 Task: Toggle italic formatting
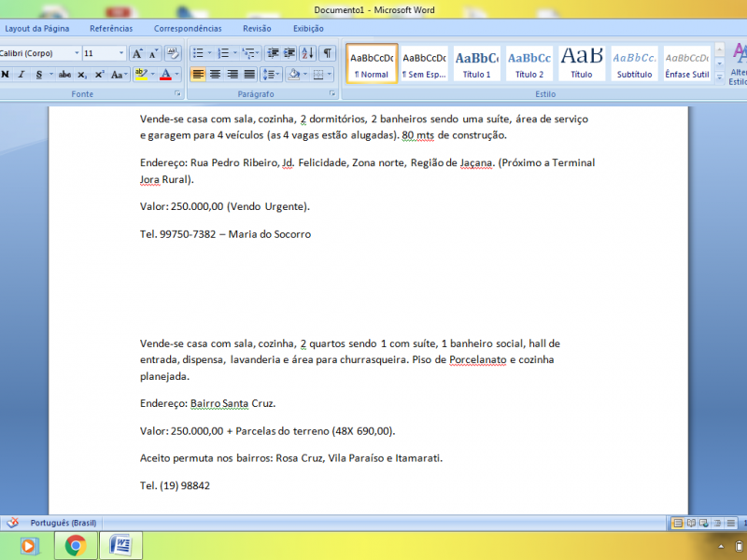[21, 75]
